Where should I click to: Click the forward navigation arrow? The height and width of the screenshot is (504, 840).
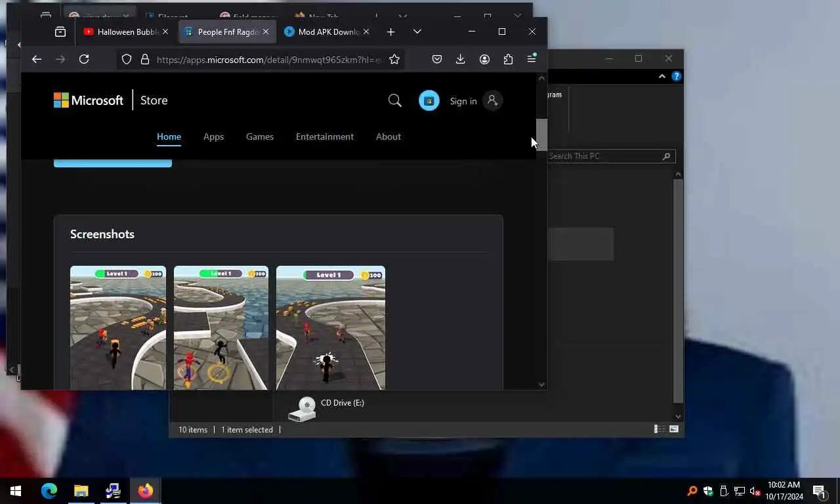point(60,59)
